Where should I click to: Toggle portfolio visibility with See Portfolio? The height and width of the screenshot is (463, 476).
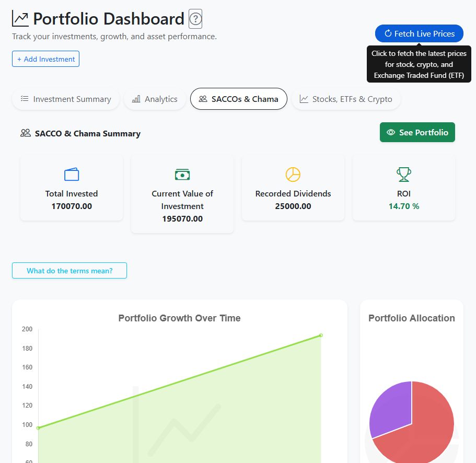pyautogui.click(x=417, y=132)
